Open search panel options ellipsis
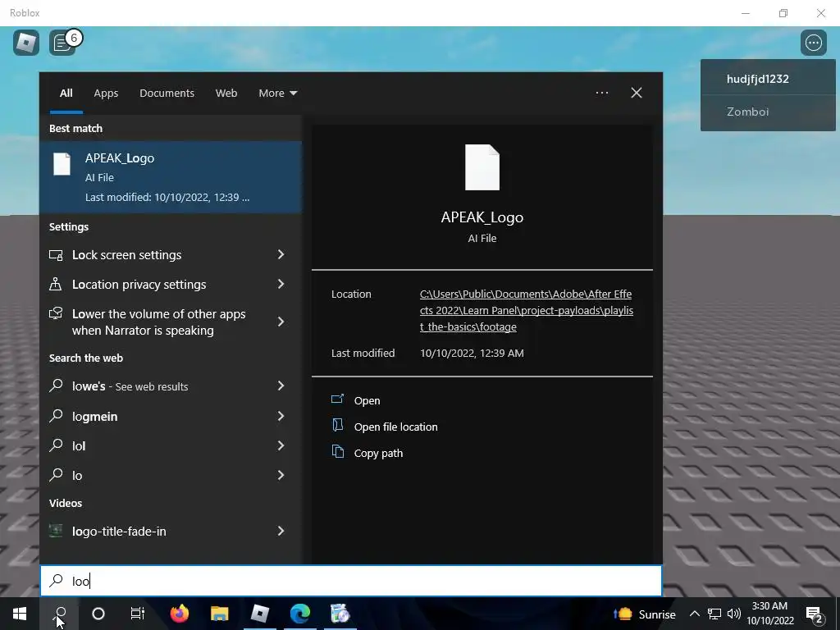The height and width of the screenshot is (630, 840). pos(601,93)
